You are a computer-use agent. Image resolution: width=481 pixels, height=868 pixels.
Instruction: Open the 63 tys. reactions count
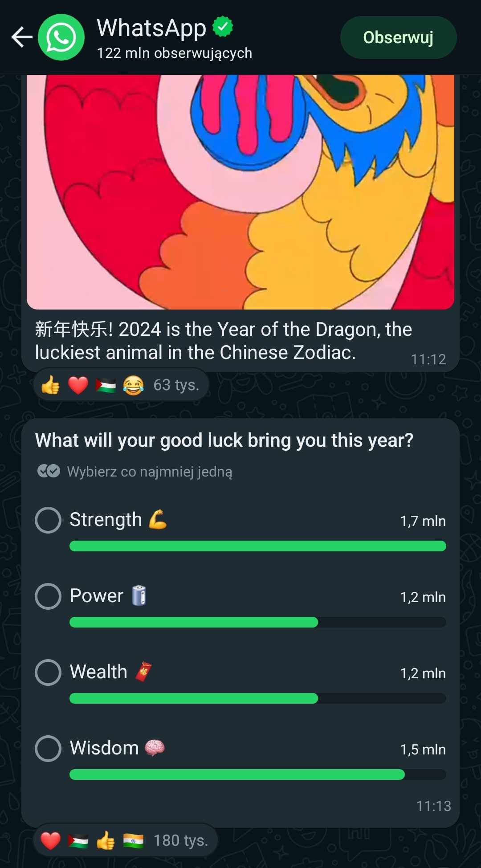click(176, 385)
